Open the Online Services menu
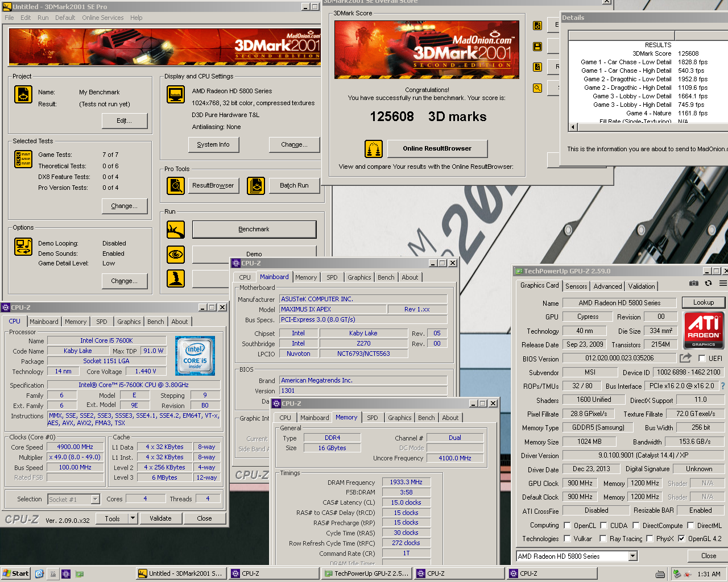Viewport: 728px width, 582px height. pyautogui.click(x=102, y=18)
